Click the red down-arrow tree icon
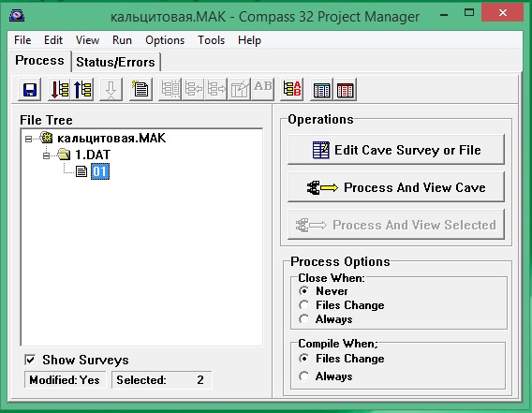Image resolution: width=532 pixels, height=413 pixels. pos(59,90)
